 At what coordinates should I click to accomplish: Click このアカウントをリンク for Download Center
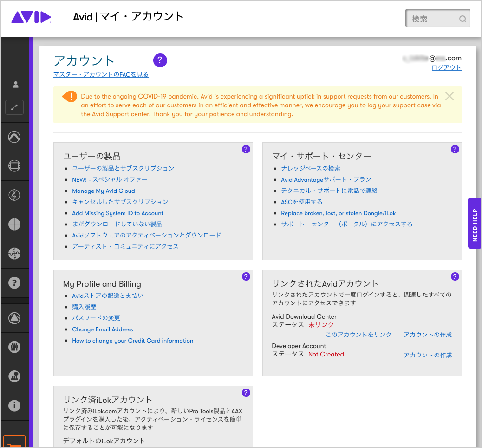tap(358, 335)
